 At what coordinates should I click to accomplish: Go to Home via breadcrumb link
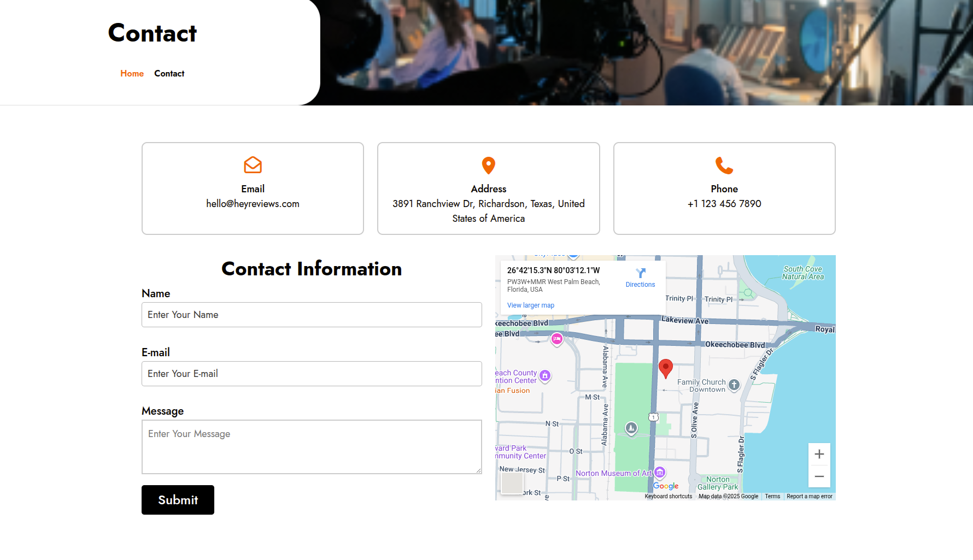(132, 74)
